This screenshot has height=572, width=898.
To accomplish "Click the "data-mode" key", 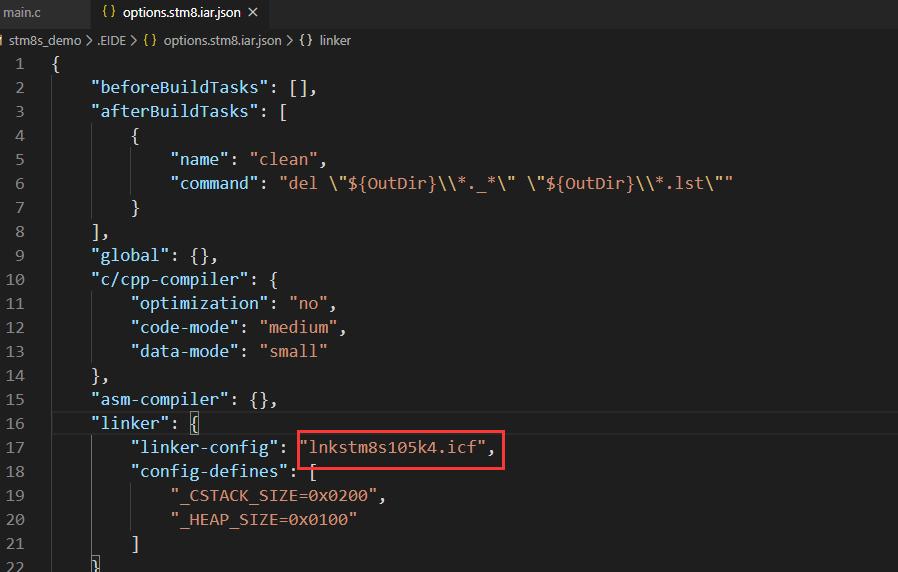I will tap(184, 351).
